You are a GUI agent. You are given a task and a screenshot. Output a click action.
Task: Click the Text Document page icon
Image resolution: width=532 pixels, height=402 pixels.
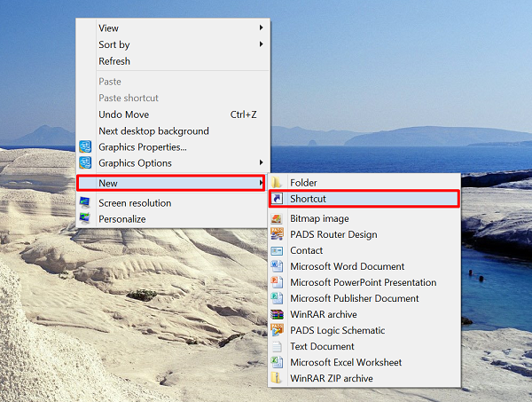277,346
